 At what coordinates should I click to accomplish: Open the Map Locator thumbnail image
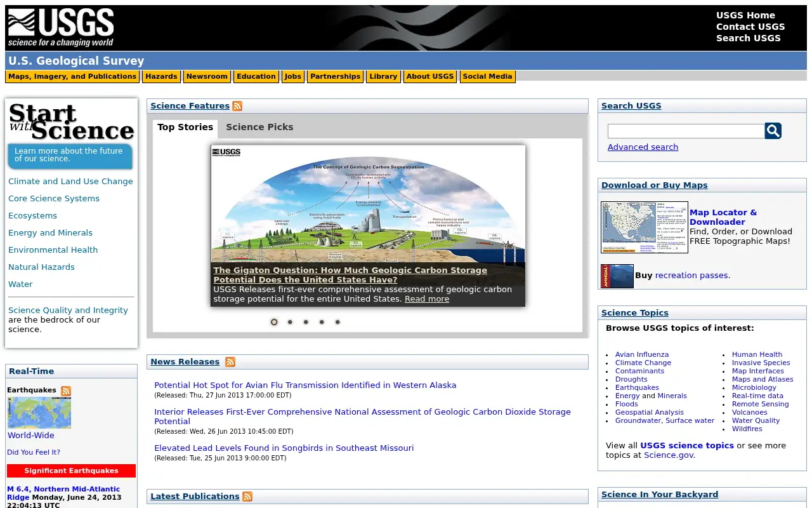tap(645, 227)
